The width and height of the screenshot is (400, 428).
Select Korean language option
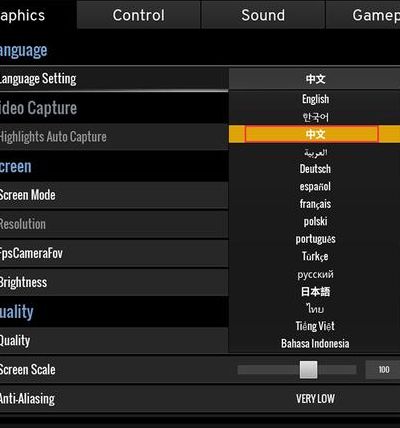click(315, 117)
